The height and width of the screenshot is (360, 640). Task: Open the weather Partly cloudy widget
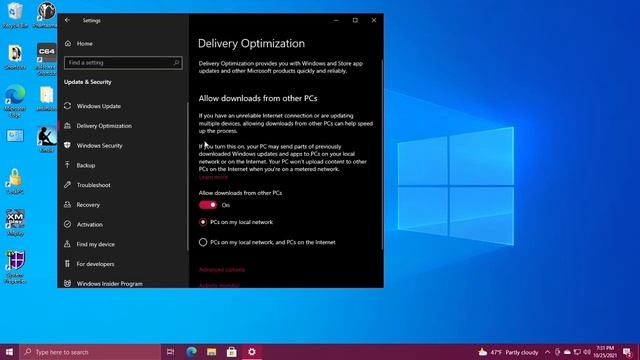point(508,352)
